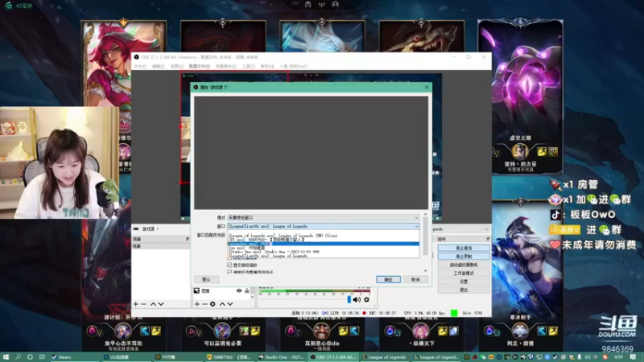Toggle the 显示鼠标指针 checkbox
The height and width of the screenshot is (362, 644).
[x=229, y=265]
